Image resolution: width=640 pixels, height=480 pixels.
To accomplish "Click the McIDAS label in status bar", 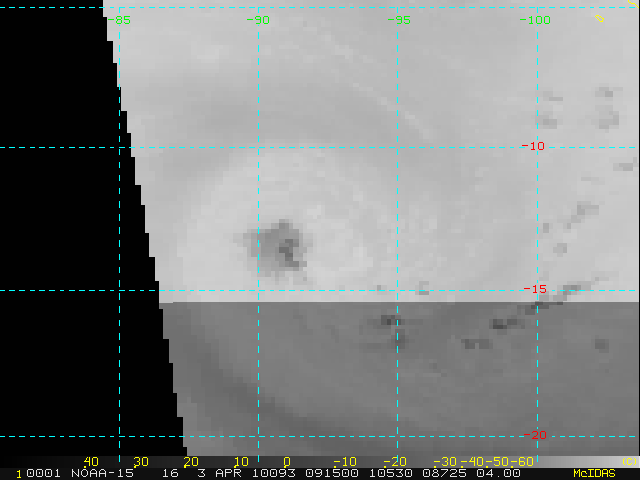I will click(x=594, y=473).
